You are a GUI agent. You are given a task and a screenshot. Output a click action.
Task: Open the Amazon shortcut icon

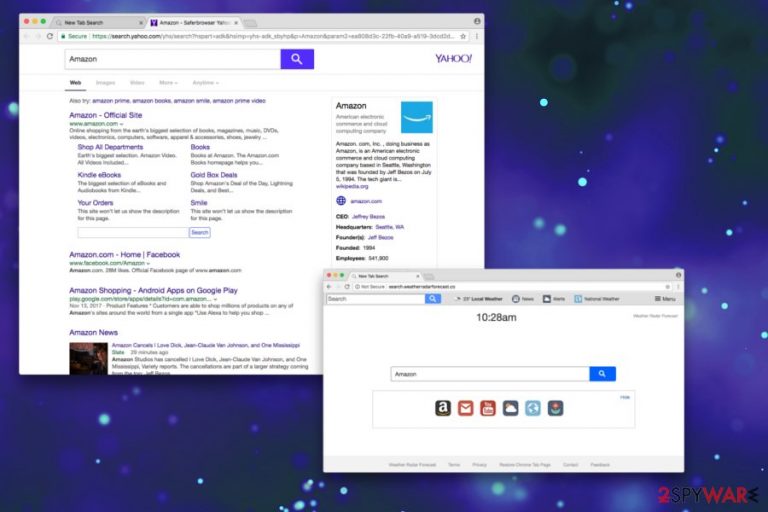tap(443, 408)
